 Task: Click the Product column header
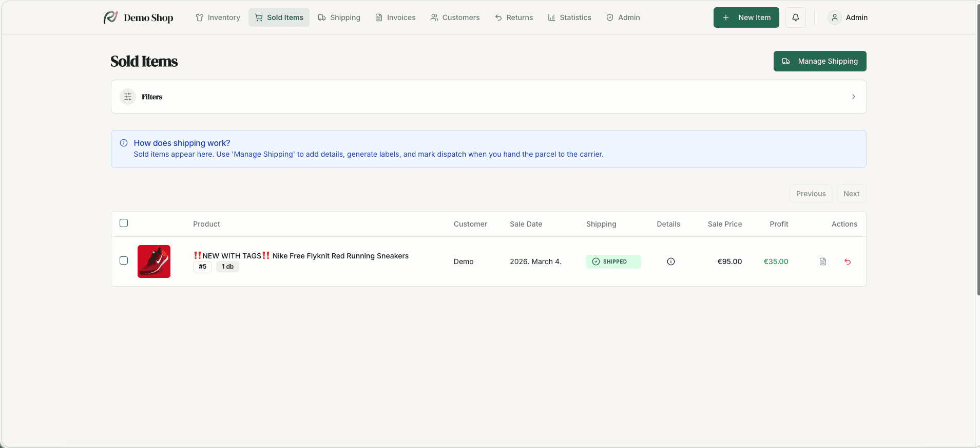click(x=206, y=224)
